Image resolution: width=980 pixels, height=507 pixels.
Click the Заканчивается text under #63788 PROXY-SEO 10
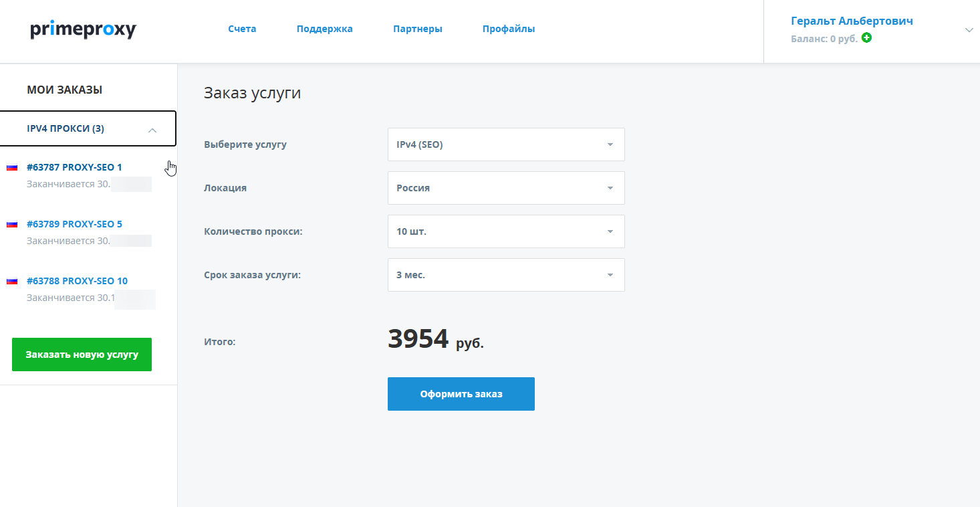tap(71, 298)
